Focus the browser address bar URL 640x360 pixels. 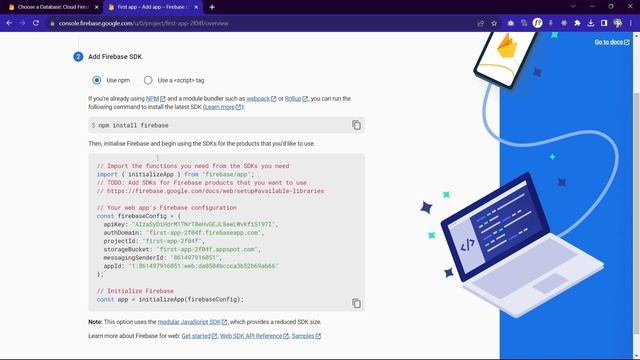pos(144,23)
